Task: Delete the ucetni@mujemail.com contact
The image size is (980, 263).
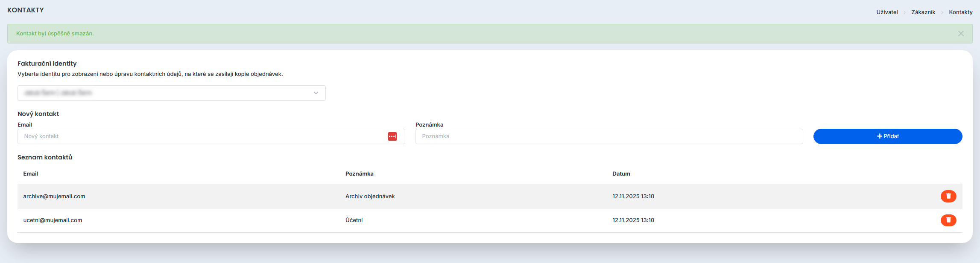Action: (948, 220)
